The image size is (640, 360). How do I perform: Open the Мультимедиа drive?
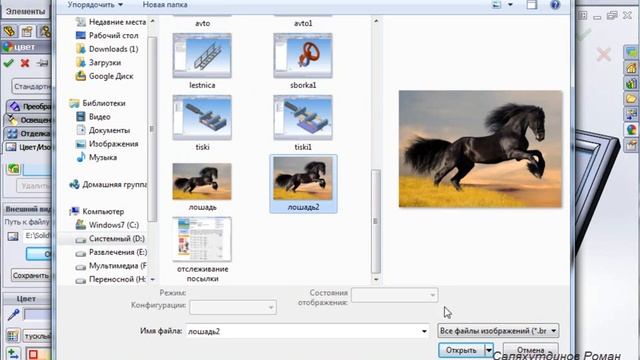111,266
